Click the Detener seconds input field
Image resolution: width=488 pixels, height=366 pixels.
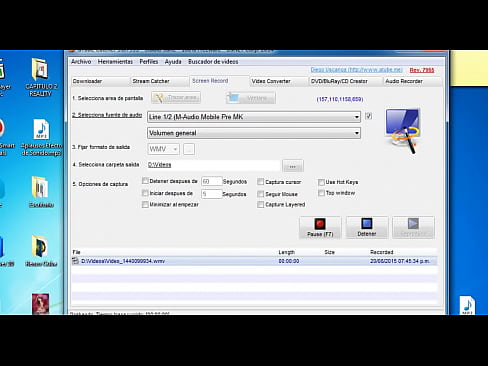tap(211, 181)
